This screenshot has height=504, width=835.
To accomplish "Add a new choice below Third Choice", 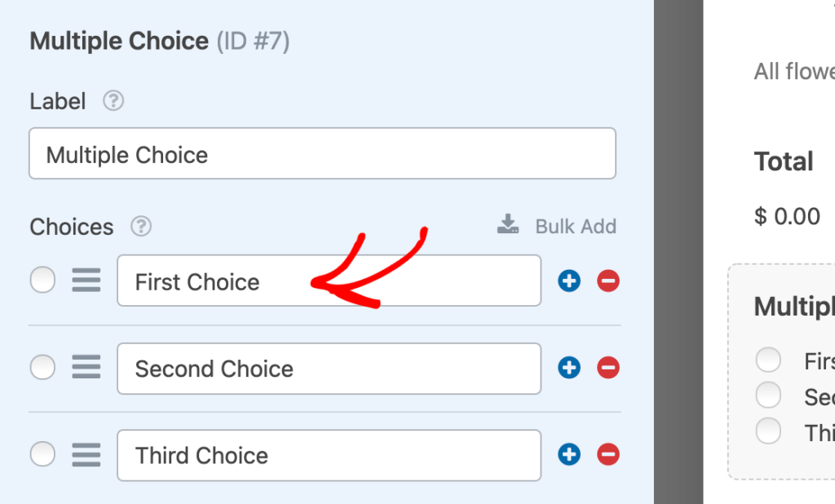I will click(x=568, y=454).
